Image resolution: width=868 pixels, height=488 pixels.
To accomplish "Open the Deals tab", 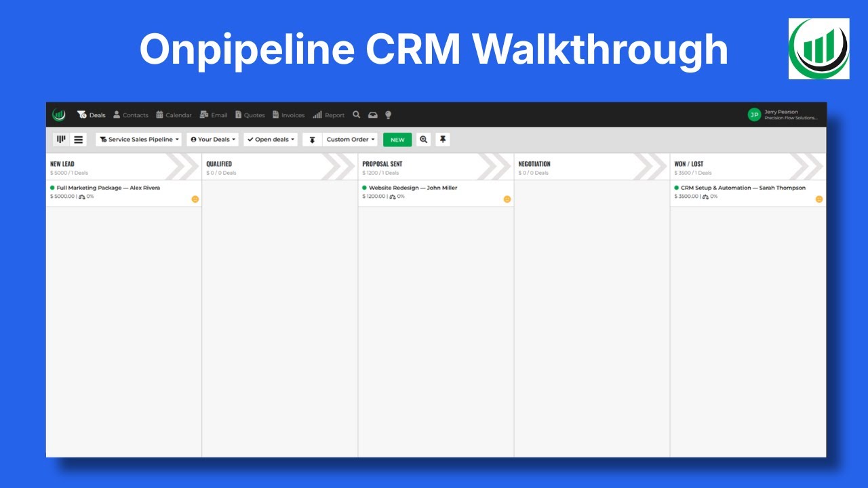I will coord(92,115).
